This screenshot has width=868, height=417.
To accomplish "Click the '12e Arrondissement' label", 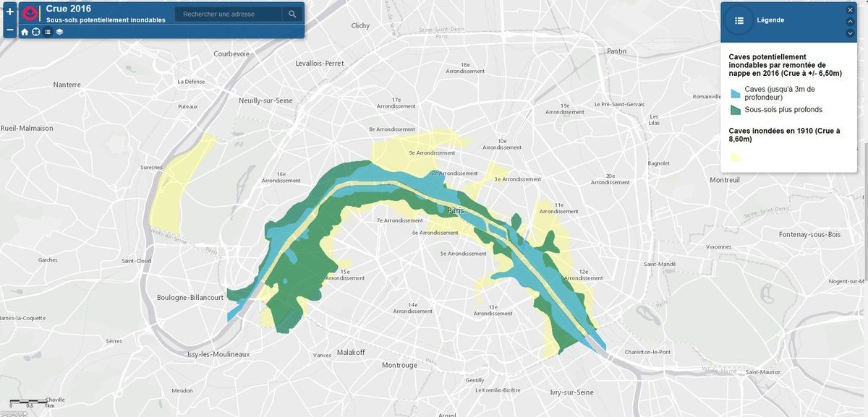I will point(584,275).
